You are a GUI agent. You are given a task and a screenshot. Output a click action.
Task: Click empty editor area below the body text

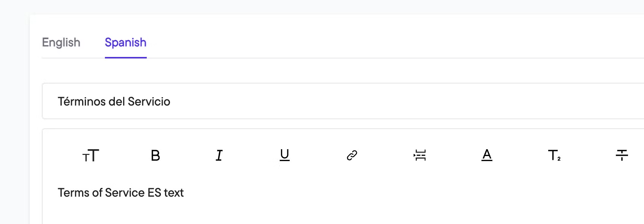click(x=342, y=213)
